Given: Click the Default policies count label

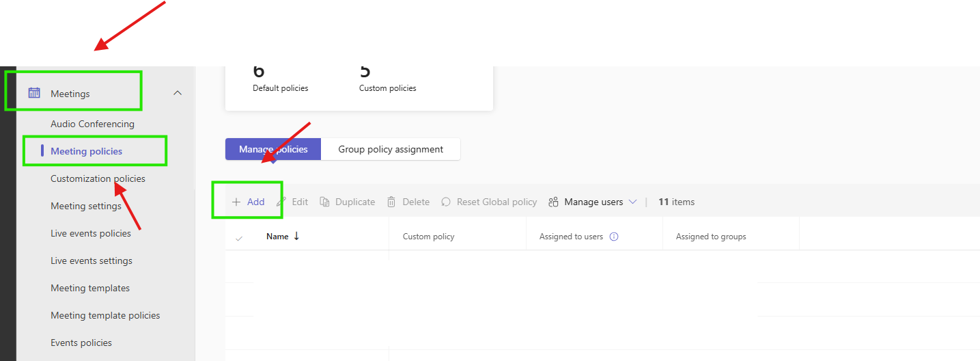Looking at the screenshot, I should tap(281, 88).
